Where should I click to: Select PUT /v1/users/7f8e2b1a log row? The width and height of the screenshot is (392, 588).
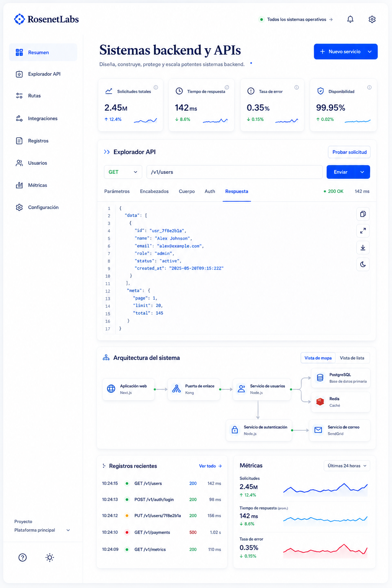[162, 516]
